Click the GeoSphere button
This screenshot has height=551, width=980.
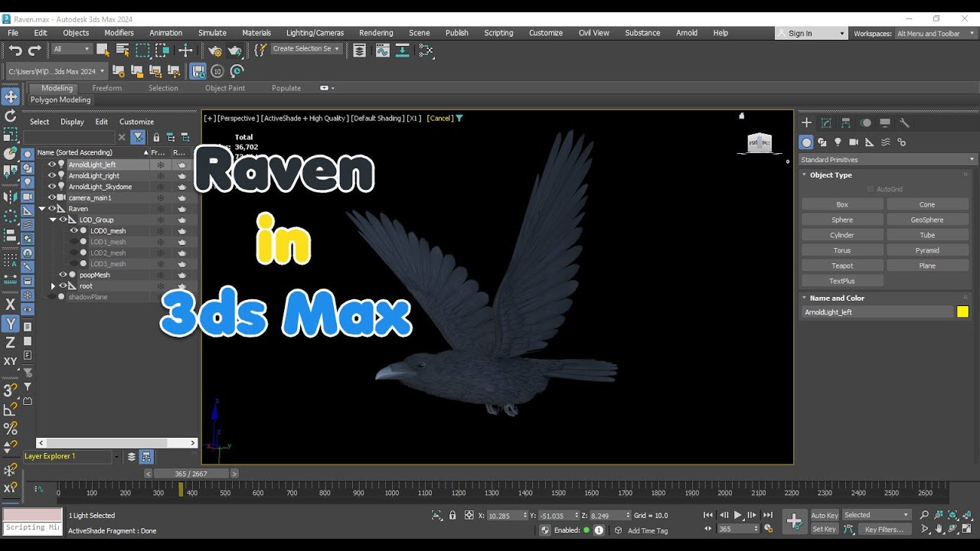927,220
